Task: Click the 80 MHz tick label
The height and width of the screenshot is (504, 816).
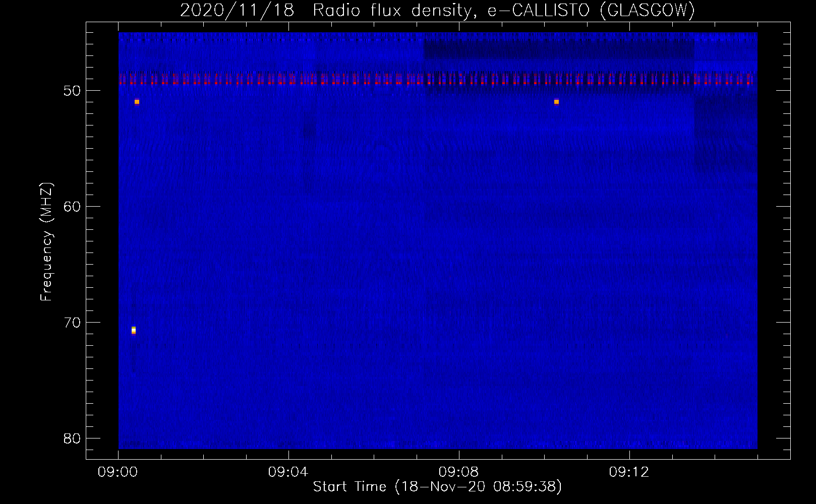Action: (x=72, y=438)
